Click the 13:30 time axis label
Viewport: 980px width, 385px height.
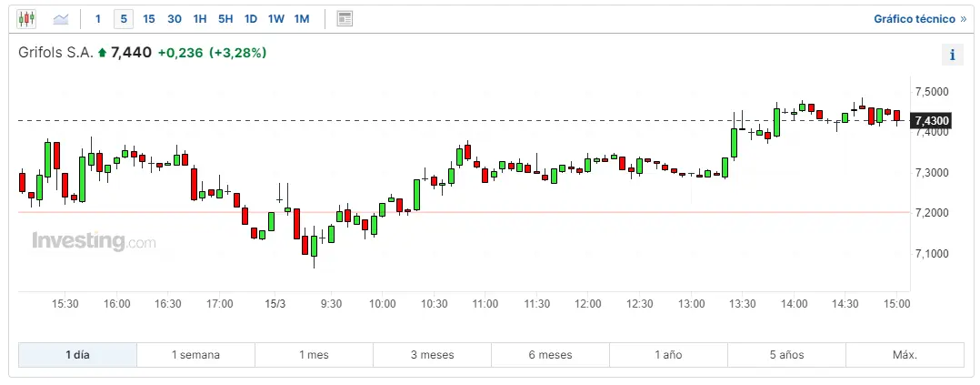742,304
